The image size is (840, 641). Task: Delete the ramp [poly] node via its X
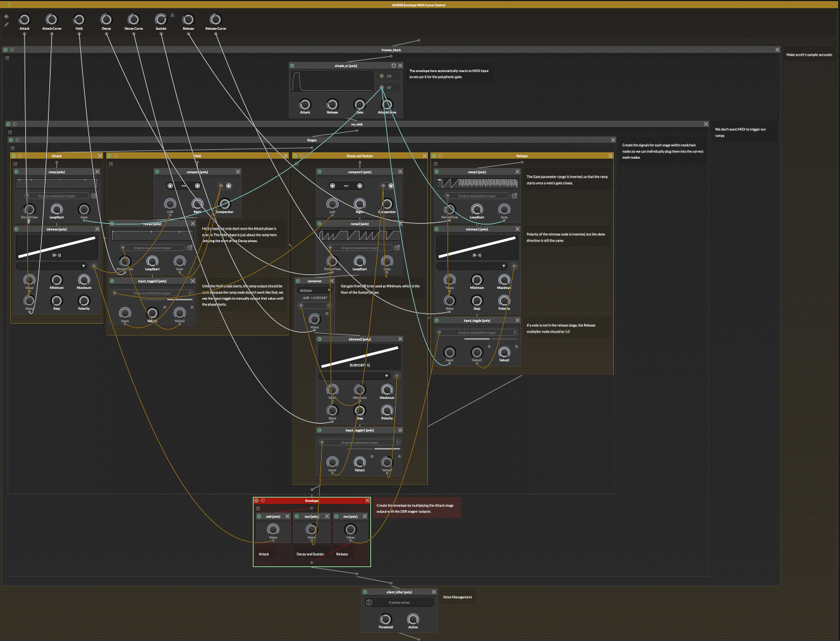coord(97,172)
